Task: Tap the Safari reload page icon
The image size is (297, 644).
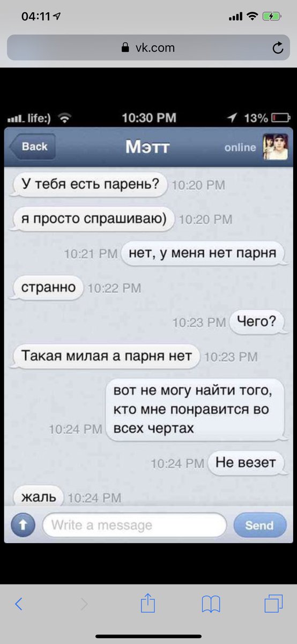Action: (278, 48)
